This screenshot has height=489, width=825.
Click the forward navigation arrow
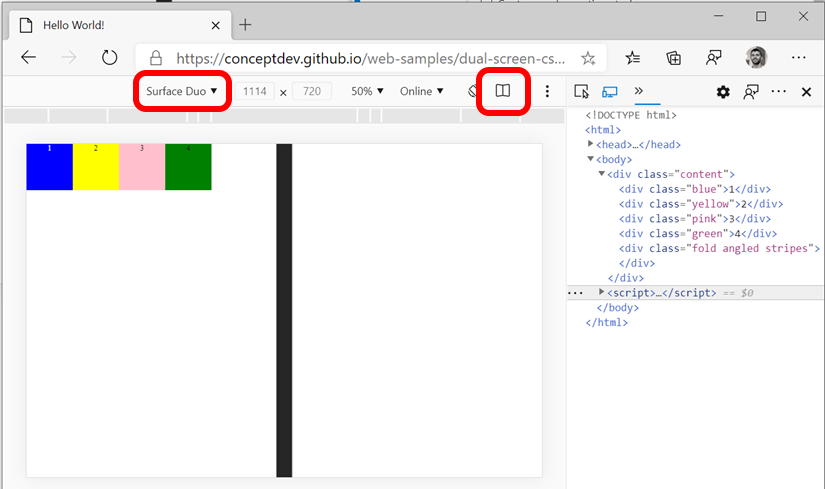pos(69,57)
